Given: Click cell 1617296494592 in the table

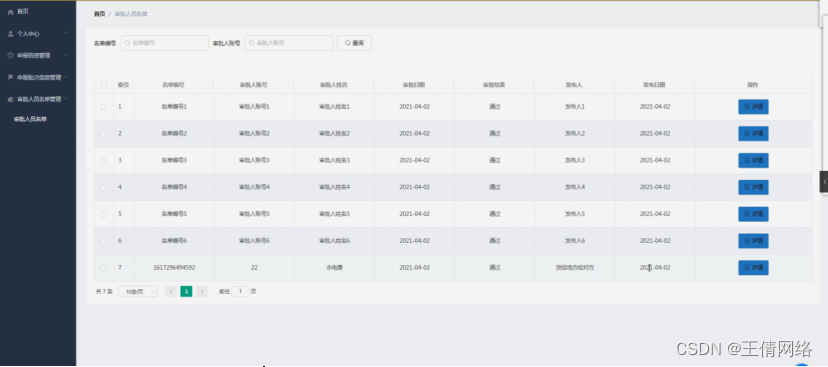Looking at the screenshot, I should coord(174,268).
